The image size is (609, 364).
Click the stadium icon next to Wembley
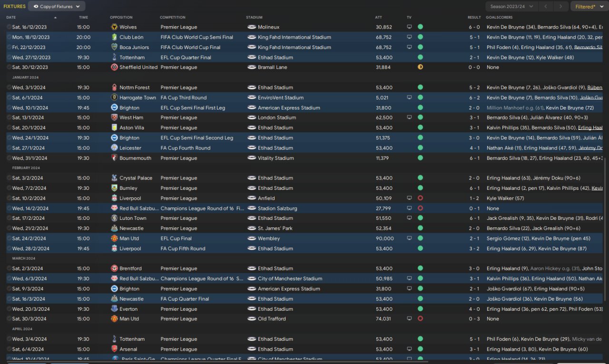pyautogui.click(x=252, y=238)
